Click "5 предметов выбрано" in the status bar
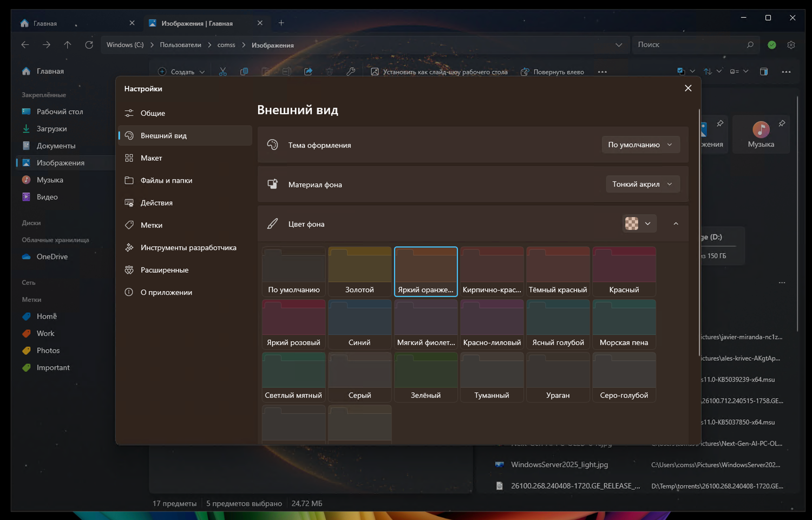Image resolution: width=812 pixels, height=520 pixels. pos(244,504)
